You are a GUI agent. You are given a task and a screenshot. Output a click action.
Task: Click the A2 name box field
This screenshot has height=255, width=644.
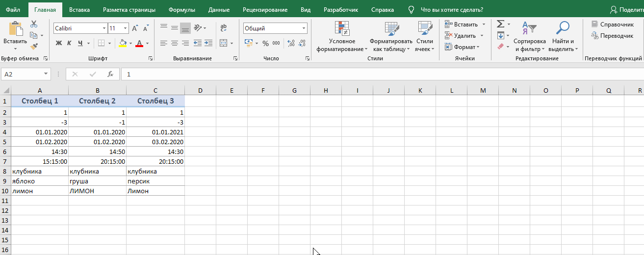coord(22,74)
